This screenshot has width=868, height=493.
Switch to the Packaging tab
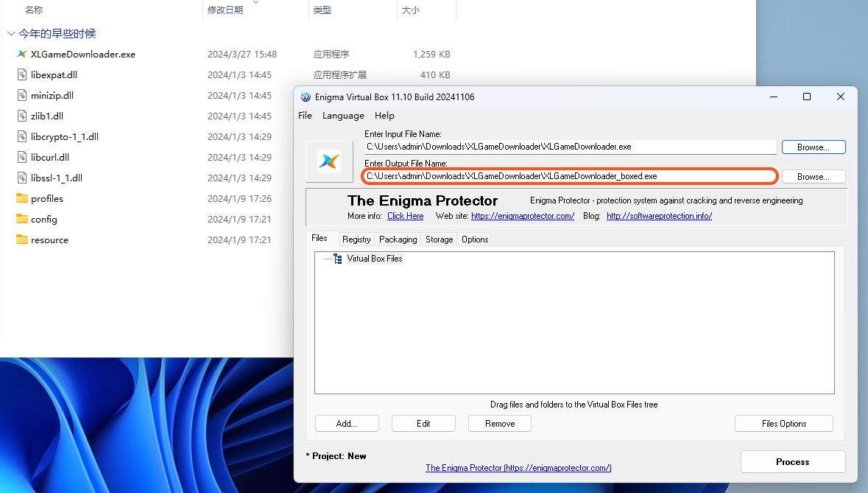[398, 239]
